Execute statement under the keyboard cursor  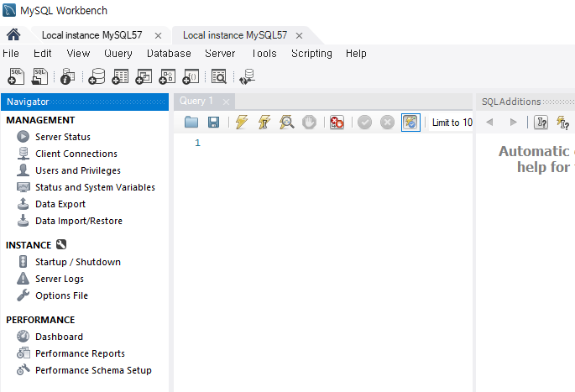click(264, 122)
